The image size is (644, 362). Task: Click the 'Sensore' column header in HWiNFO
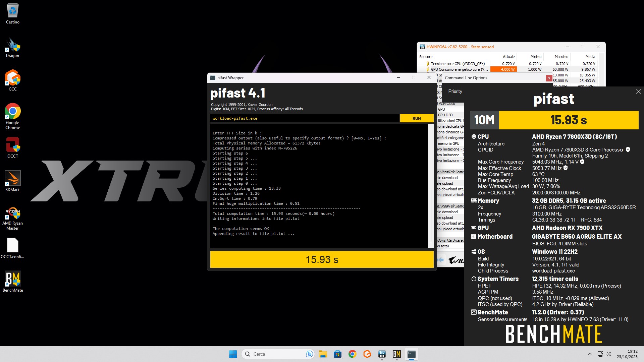coord(426,57)
